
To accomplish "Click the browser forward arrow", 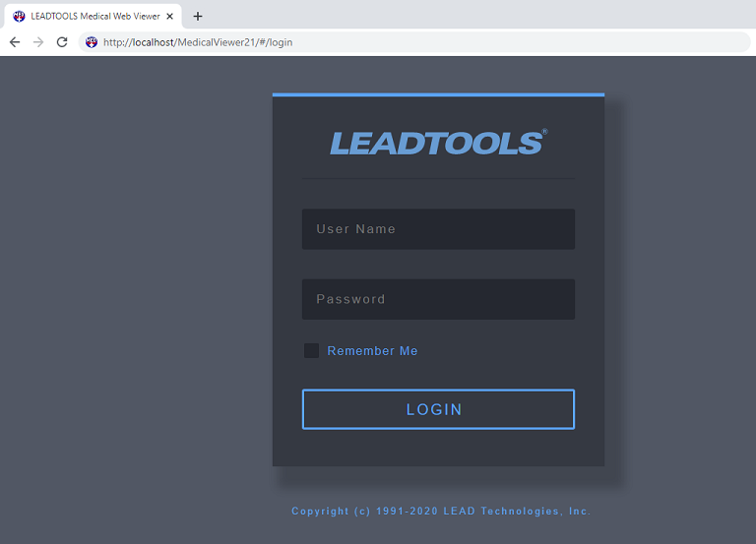I will click(38, 42).
